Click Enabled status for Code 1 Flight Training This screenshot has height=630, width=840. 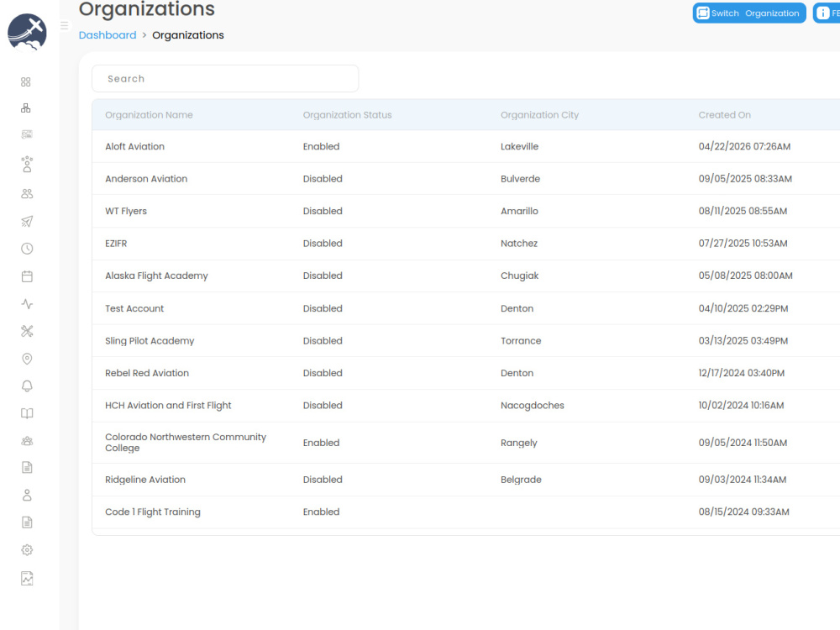pos(322,512)
